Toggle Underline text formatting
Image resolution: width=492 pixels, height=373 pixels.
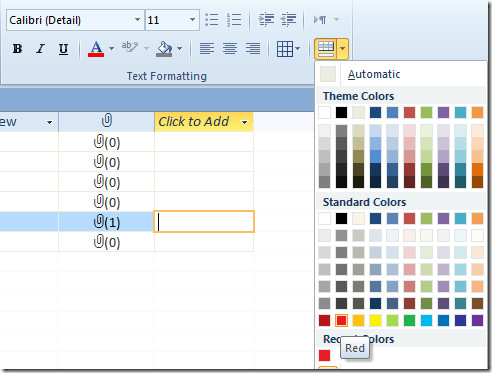(x=63, y=49)
